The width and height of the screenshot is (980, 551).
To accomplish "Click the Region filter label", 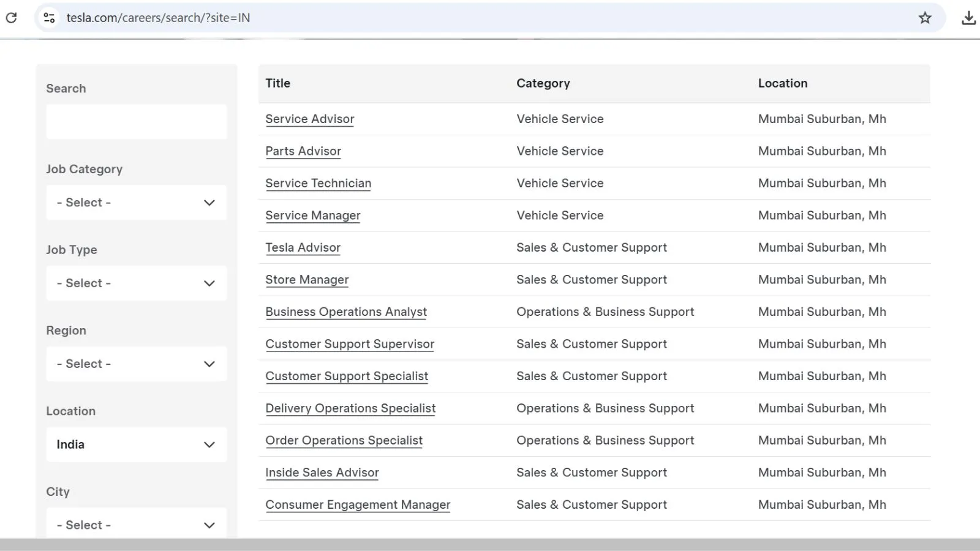I will coord(66,331).
